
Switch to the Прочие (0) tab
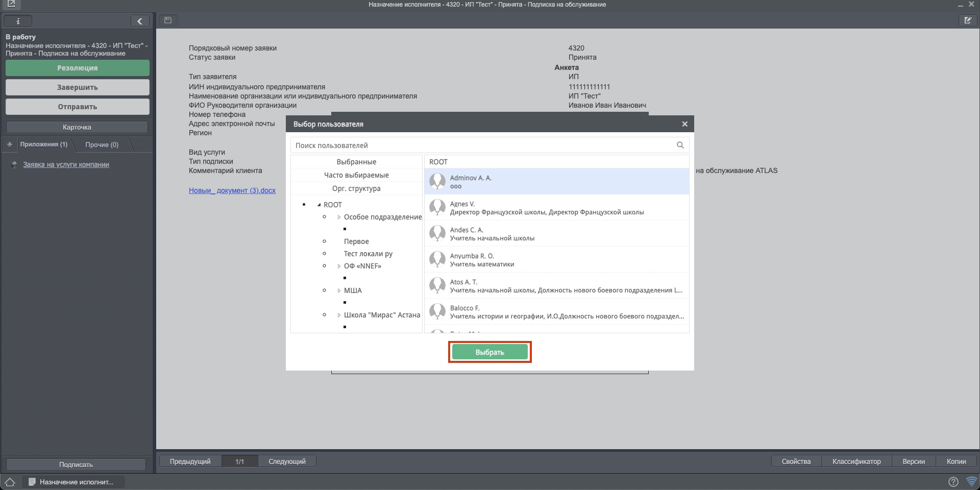pyautogui.click(x=102, y=145)
